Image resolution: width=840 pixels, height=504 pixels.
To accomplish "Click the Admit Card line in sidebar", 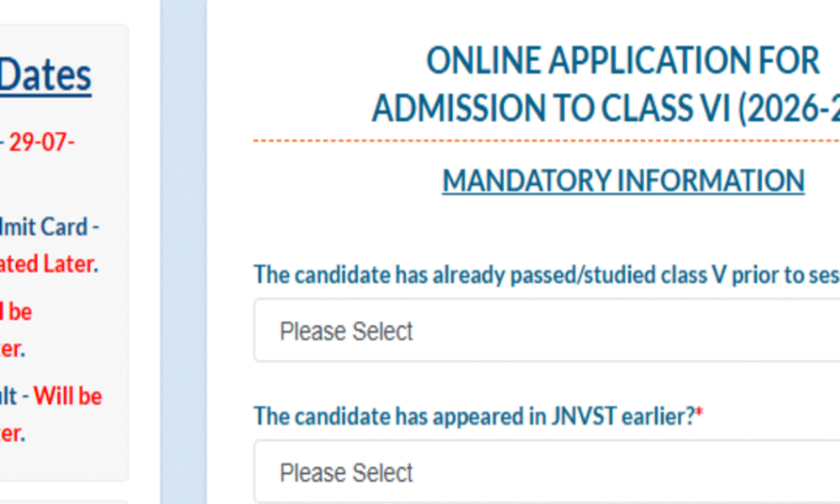I will (x=50, y=227).
